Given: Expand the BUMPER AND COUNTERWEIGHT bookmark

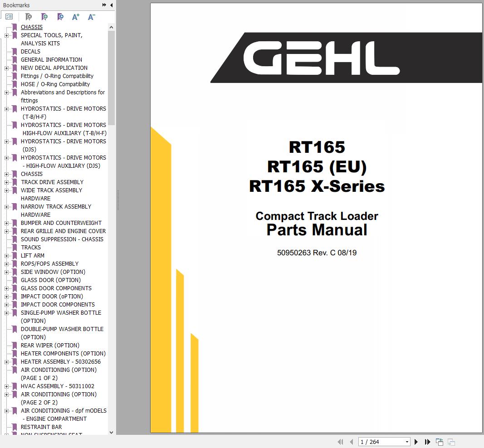Looking at the screenshot, I should coord(6,223).
